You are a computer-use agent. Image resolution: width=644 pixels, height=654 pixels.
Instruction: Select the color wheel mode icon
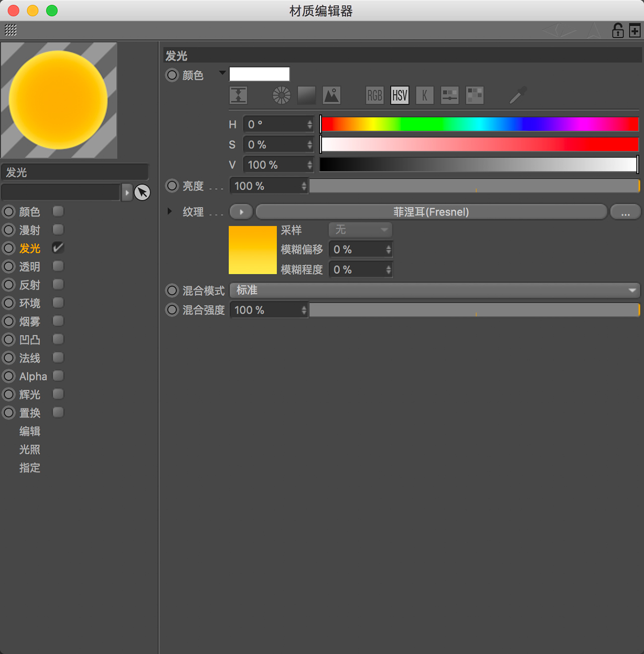tap(282, 95)
